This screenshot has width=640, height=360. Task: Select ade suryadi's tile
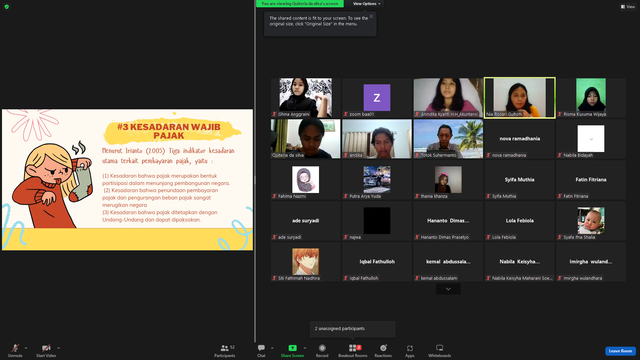[x=305, y=221]
